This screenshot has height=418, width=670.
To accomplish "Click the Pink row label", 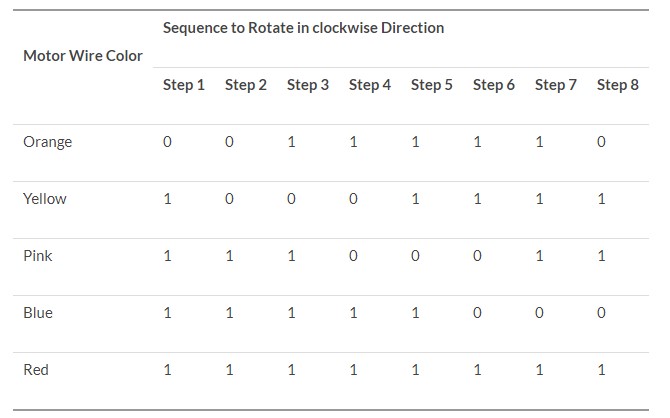I will point(38,256).
